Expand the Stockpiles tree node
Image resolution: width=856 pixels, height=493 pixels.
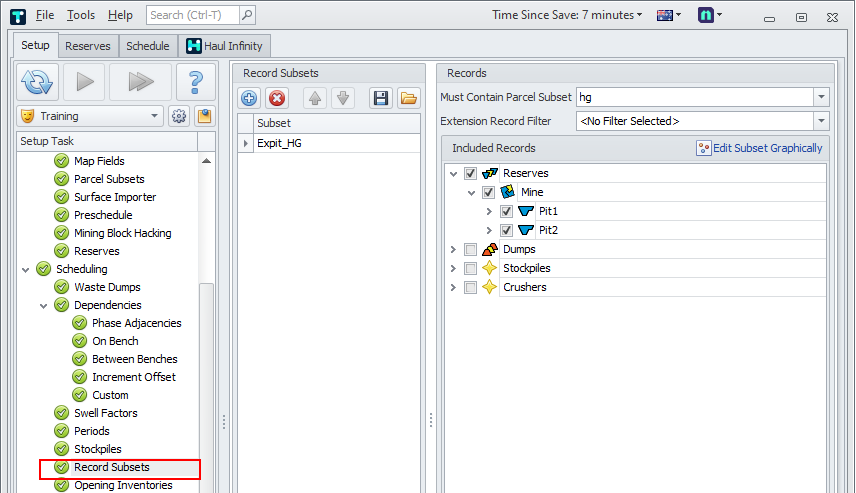tap(453, 269)
